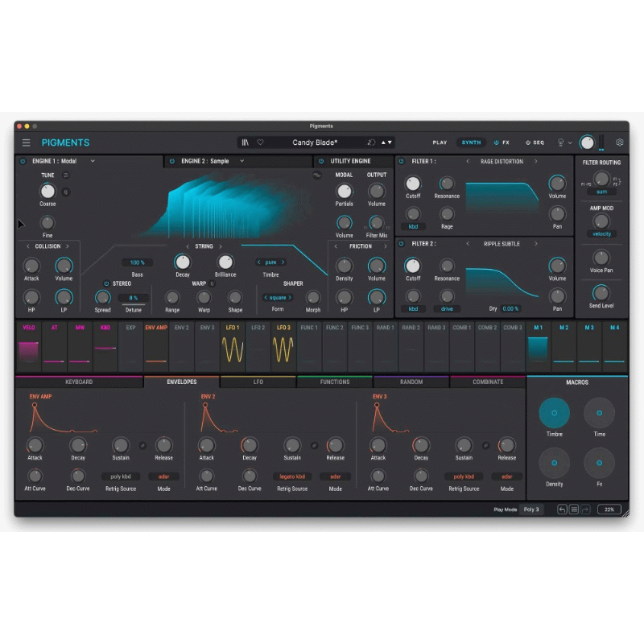The width and height of the screenshot is (644, 644).
Task: Open the Play Mode Poly 3 dropdown
Action: 530,510
